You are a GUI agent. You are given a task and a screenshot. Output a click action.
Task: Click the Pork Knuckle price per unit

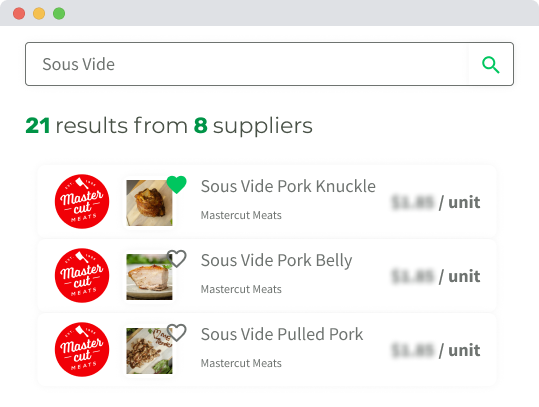436,202
